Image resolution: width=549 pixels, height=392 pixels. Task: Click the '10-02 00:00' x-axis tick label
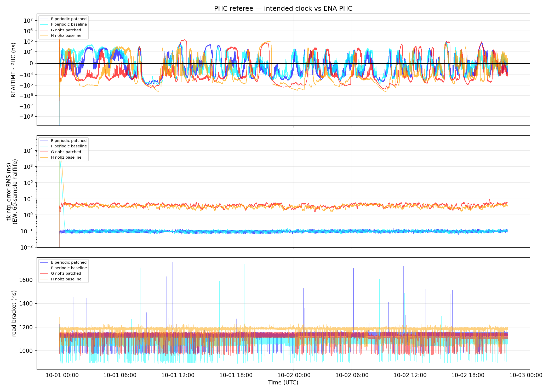[294, 375]
